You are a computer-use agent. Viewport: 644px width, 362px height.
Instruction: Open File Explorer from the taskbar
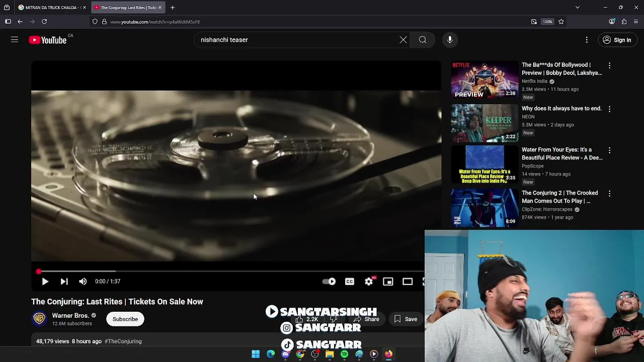pyautogui.click(x=330, y=354)
